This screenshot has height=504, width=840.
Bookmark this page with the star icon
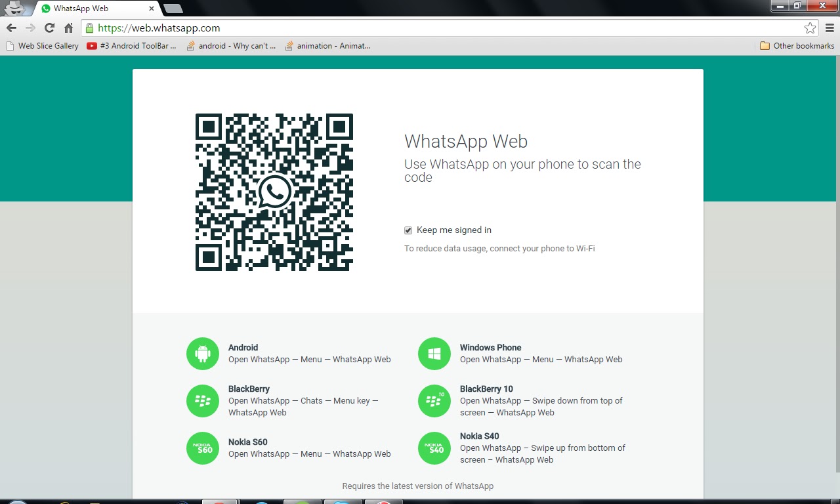(x=810, y=28)
